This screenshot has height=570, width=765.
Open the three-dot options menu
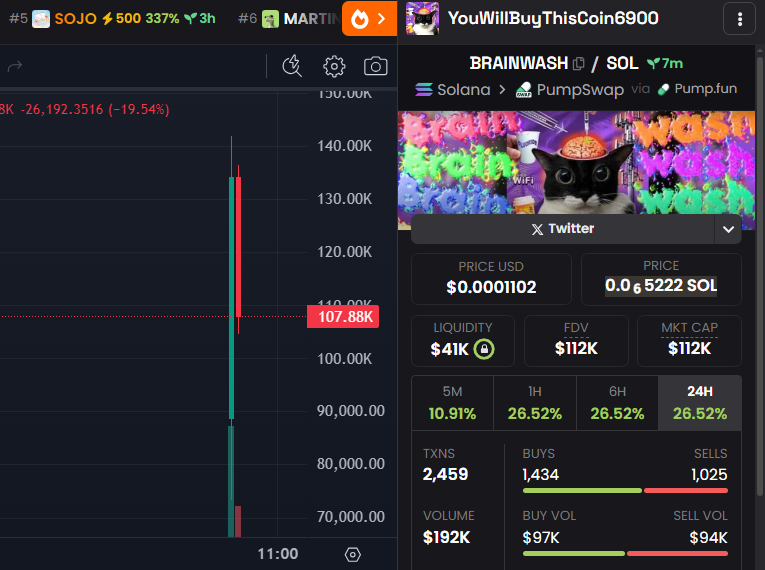(740, 19)
